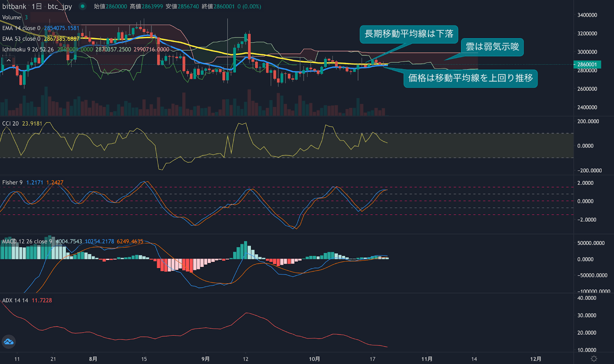Click the 10月 label on time axis
This screenshot has height=364, width=614.
tap(315, 358)
